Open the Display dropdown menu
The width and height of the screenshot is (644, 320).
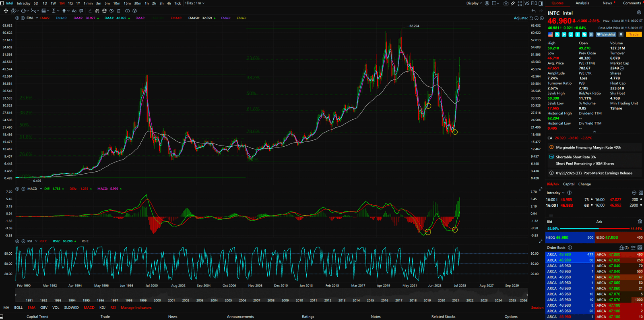point(474,3)
